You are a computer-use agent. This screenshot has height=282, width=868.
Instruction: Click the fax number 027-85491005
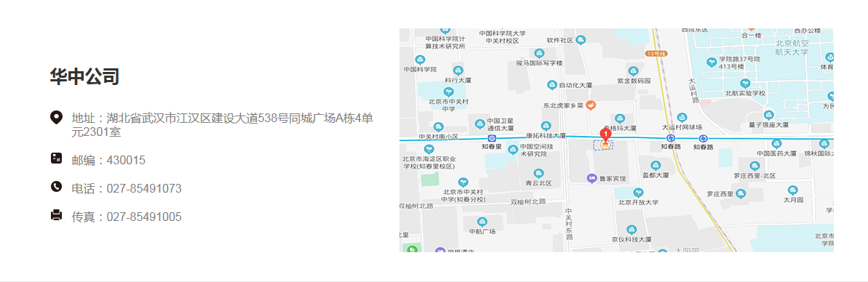[x=144, y=217]
